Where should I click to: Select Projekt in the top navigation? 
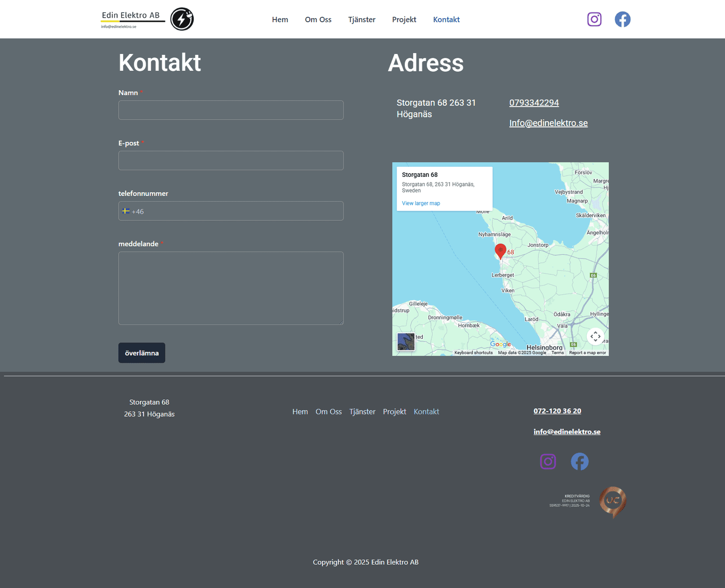coord(404,19)
